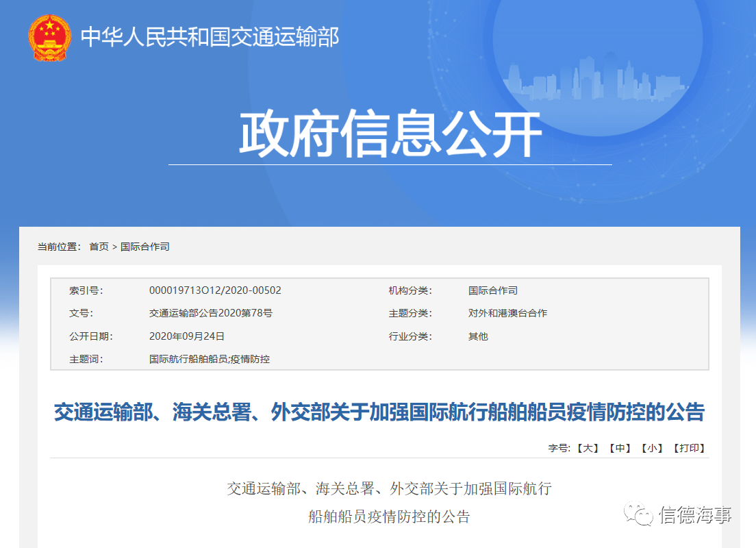Select document number 交通运输部公告2020第78号

(211, 313)
